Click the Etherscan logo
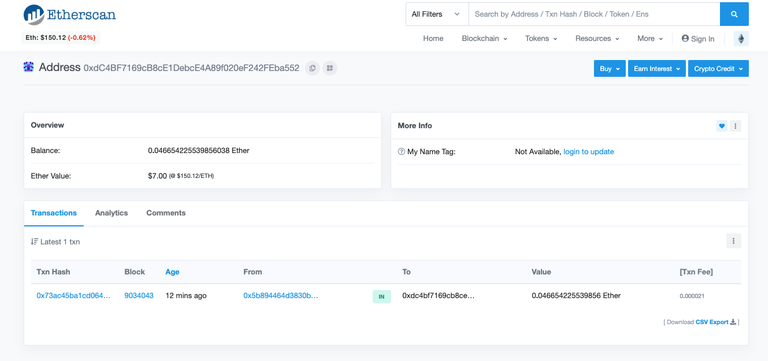The image size is (768, 361). [70, 15]
